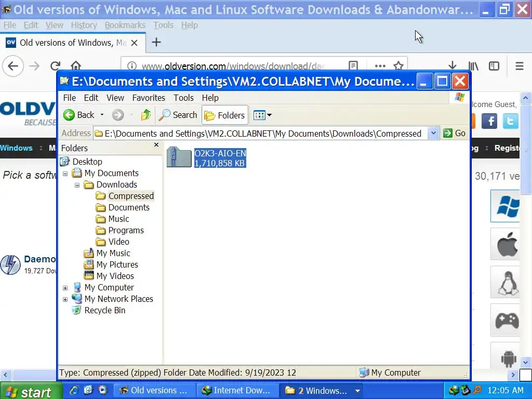Expand the My Computer tree node

click(x=65, y=288)
